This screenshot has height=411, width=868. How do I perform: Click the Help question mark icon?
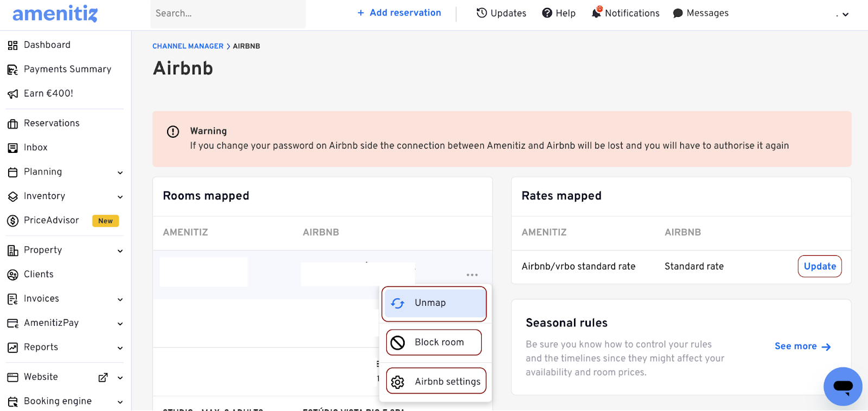[x=547, y=13]
